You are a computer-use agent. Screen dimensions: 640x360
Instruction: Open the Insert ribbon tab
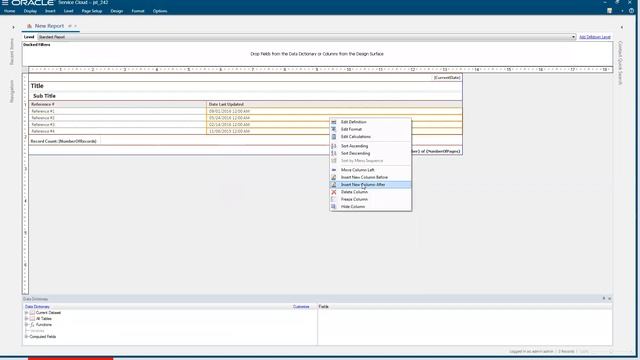tap(50, 11)
